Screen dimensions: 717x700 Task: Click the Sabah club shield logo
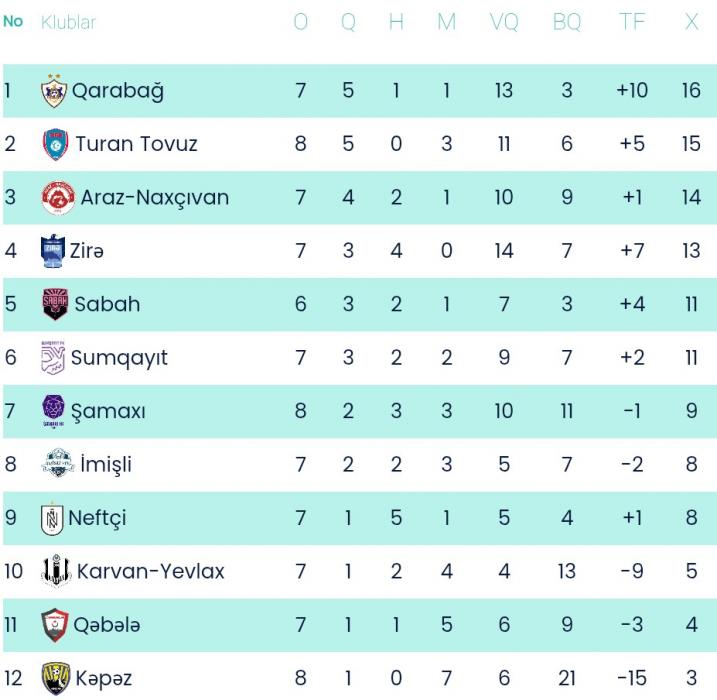coord(54,304)
